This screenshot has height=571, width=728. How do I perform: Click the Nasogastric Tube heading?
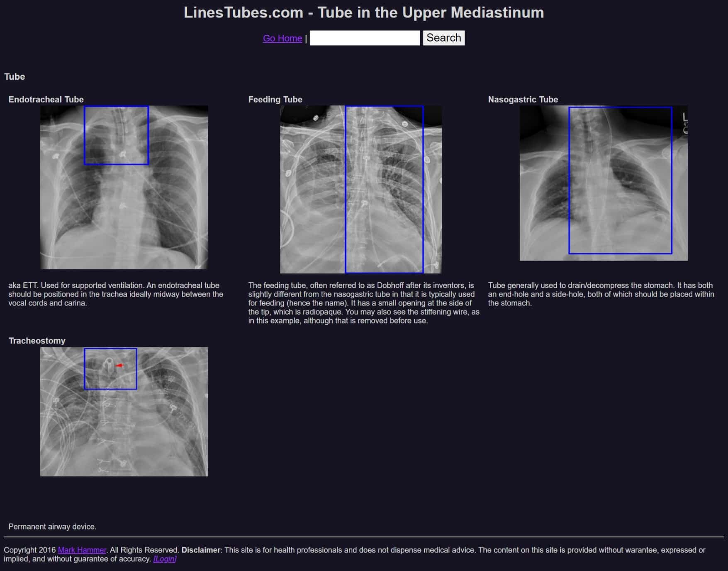click(x=523, y=100)
